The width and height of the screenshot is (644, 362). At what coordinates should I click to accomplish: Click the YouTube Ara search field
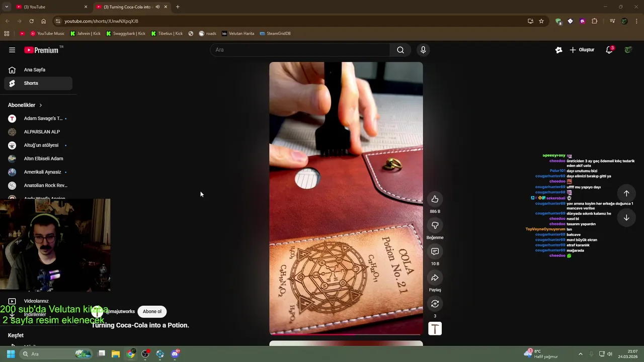[300, 50]
